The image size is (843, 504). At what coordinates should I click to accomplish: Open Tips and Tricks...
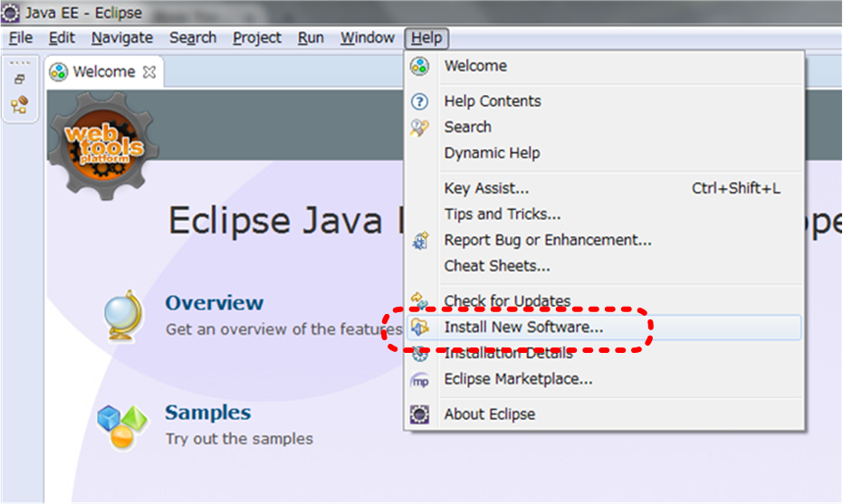point(604,214)
